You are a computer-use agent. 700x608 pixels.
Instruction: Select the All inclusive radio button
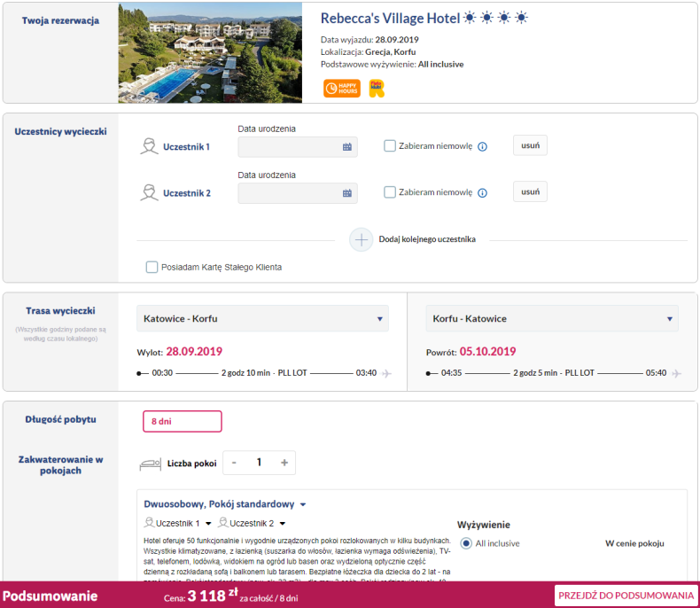click(466, 543)
